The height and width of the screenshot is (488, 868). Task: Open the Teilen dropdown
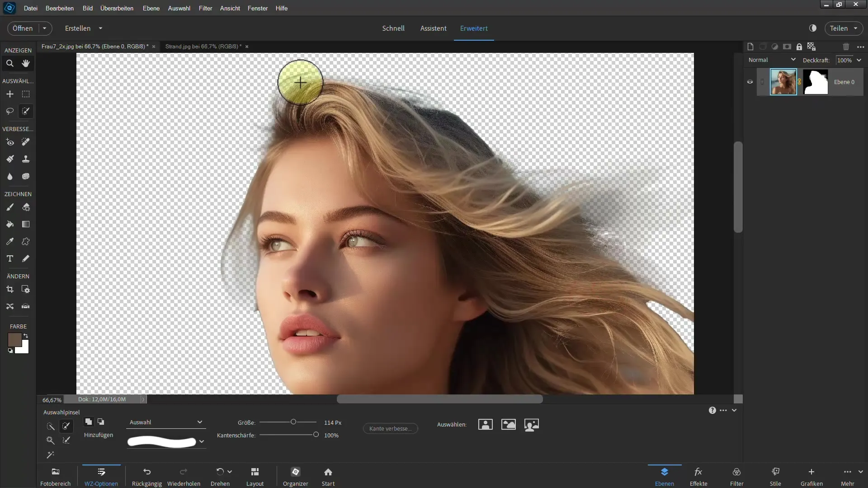point(844,28)
